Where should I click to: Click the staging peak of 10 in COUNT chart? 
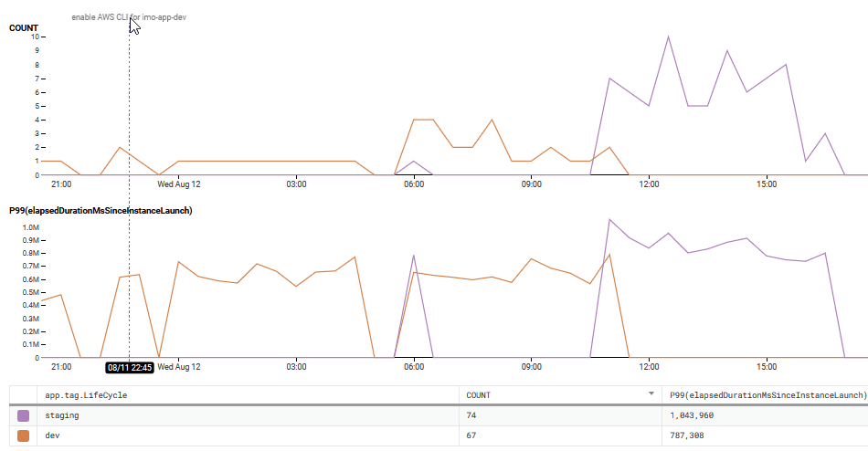pos(669,37)
